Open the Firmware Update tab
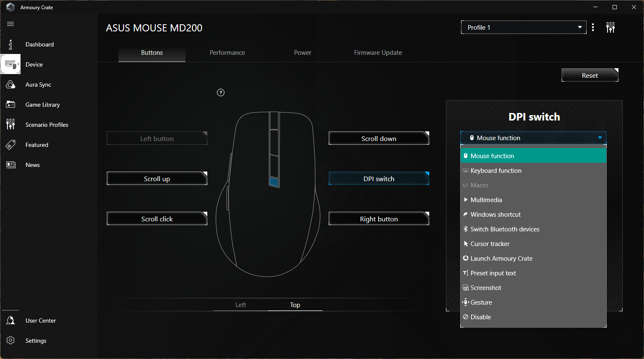This screenshot has width=644, height=359. (x=378, y=53)
